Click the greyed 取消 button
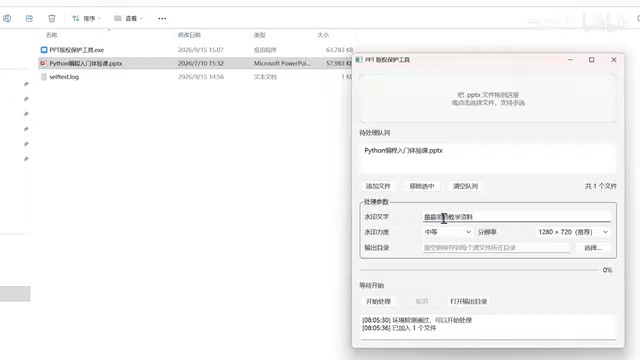640x360 pixels. (x=422, y=302)
